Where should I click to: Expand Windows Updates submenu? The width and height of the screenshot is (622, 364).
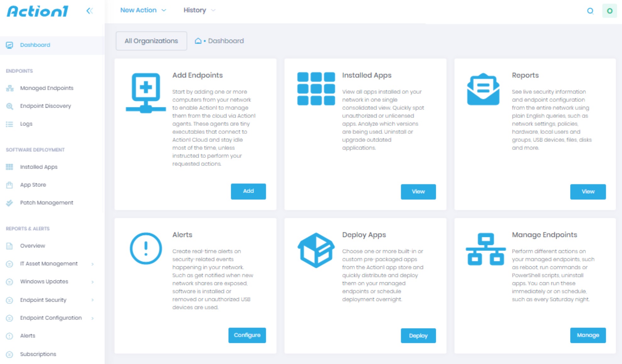pyautogui.click(x=44, y=282)
